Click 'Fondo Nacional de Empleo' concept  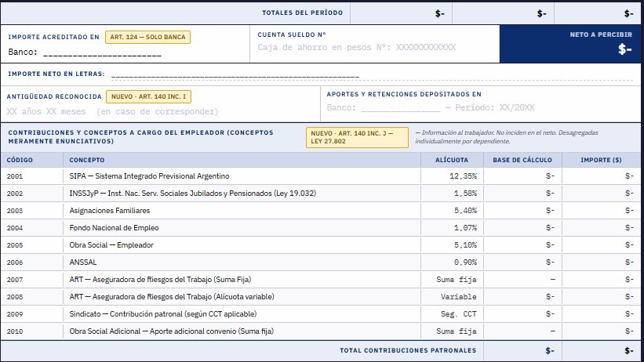point(114,228)
